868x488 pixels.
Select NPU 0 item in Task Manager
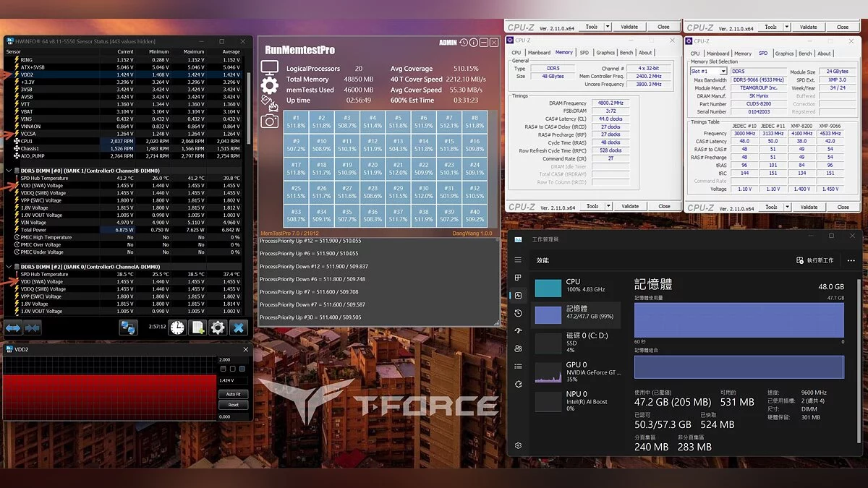[577, 401]
